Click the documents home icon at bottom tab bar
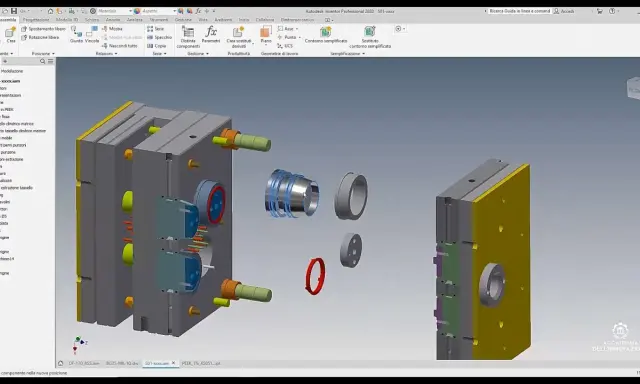 pyautogui.click(x=60, y=363)
